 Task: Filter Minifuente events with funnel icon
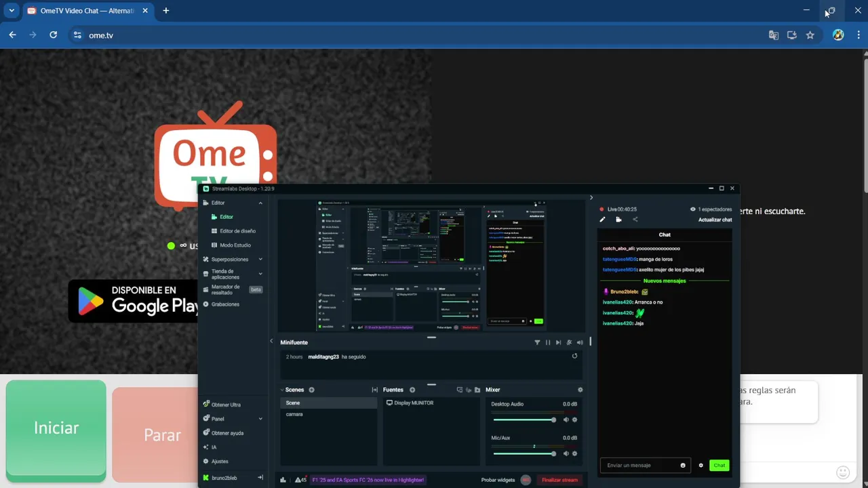pyautogui.click(x=537, y=342)
